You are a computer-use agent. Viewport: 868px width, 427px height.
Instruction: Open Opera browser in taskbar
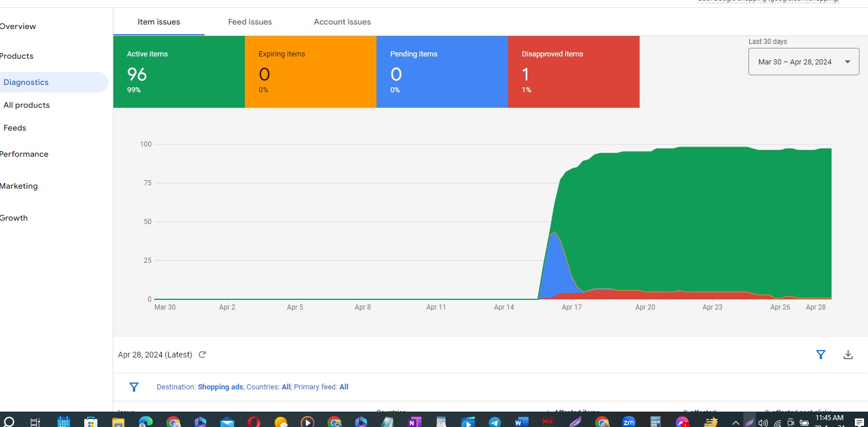(x=254, y=422)
